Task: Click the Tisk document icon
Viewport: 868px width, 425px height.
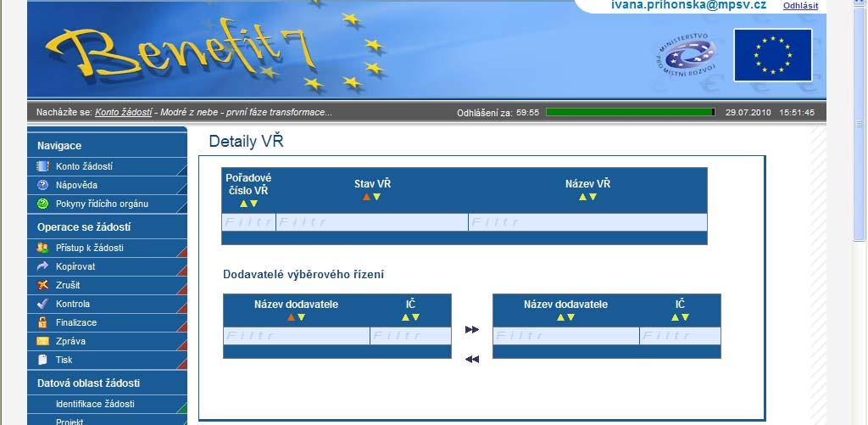Action: (42, 360)
